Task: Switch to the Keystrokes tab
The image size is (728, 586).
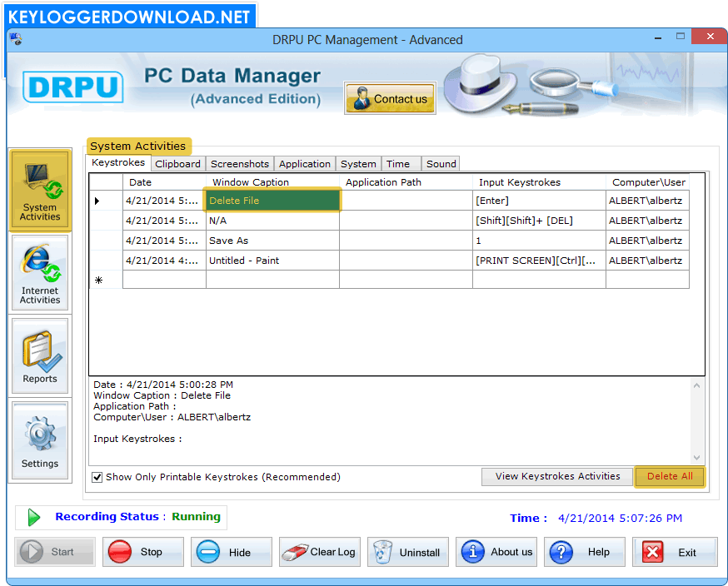Action: pyautogui.click(x=118, y=163)
